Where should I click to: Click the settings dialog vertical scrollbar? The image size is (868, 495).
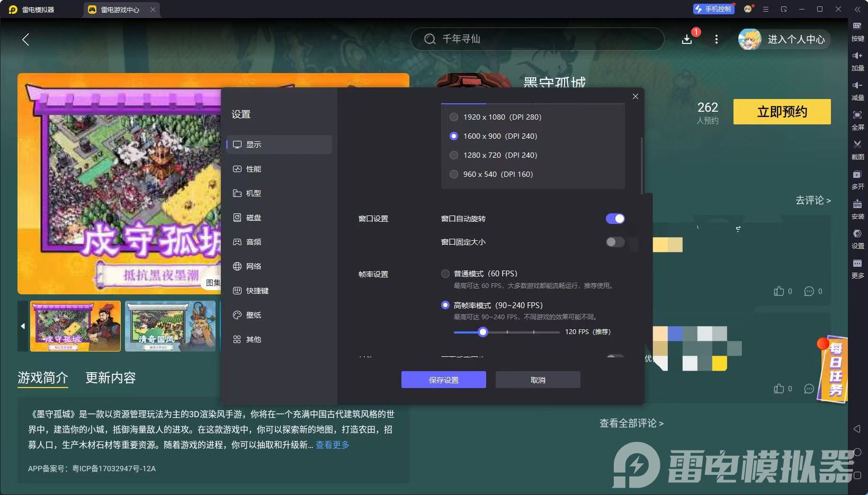click(x=642, y=165)
